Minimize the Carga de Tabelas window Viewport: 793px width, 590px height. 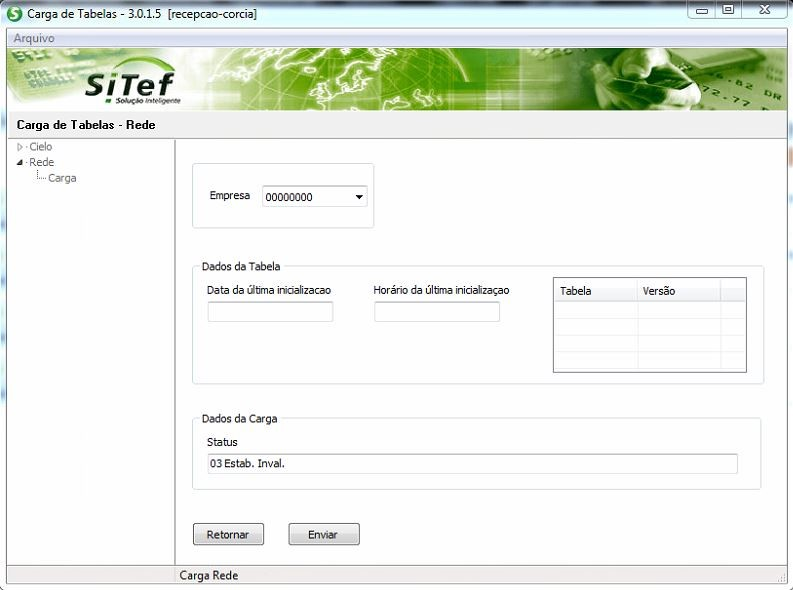tap(702, 10)
